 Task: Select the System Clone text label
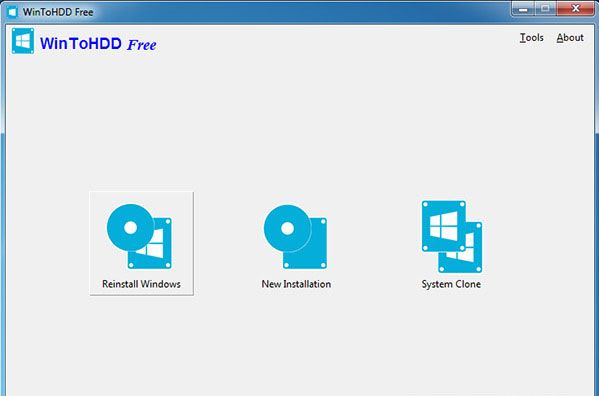pyautogui.click(x=451, y=284)
